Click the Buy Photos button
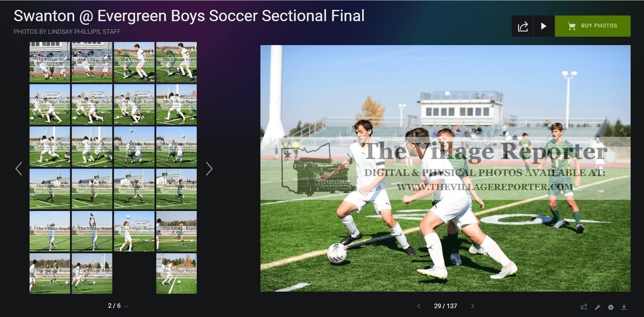Screen dimensions: 644x317 tap(592, 26)
